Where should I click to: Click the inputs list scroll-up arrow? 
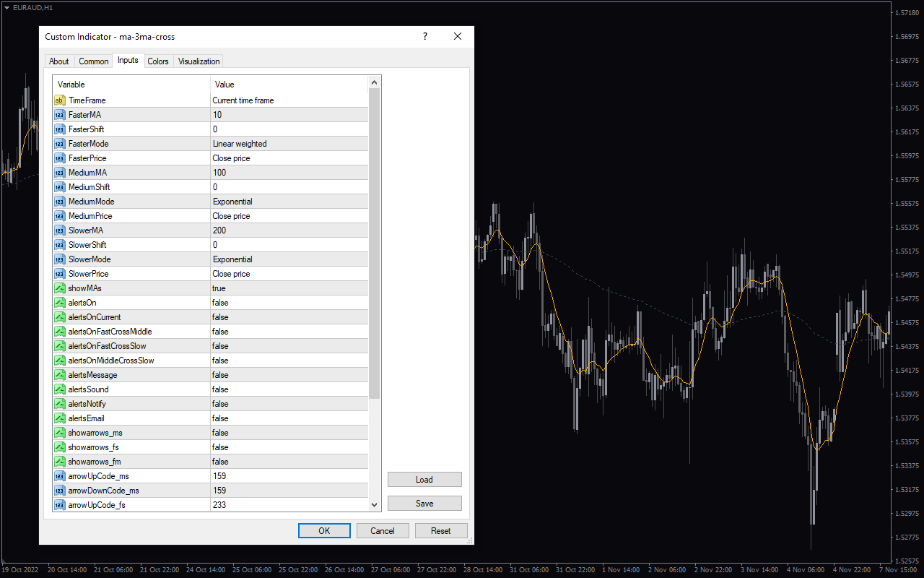coord(374,83)
